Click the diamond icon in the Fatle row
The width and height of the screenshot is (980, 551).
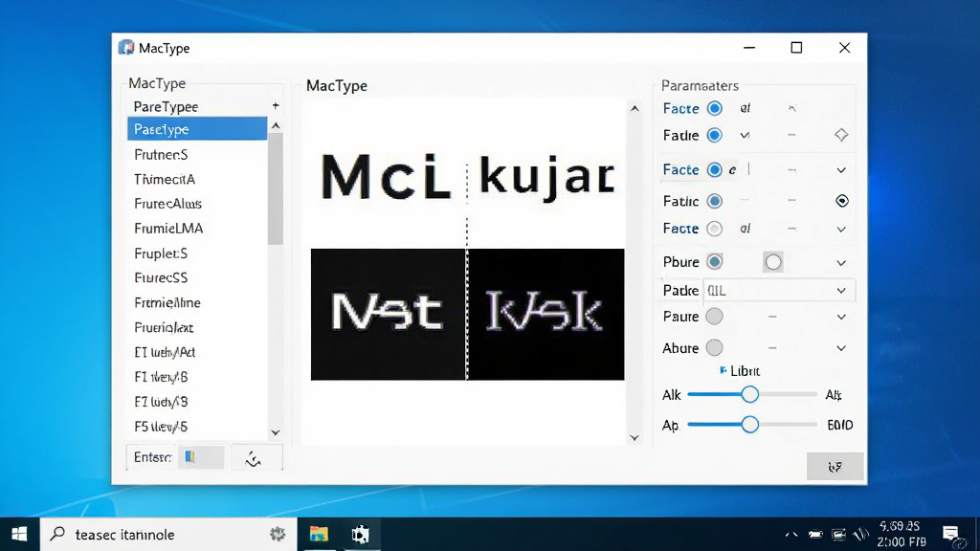841,135
